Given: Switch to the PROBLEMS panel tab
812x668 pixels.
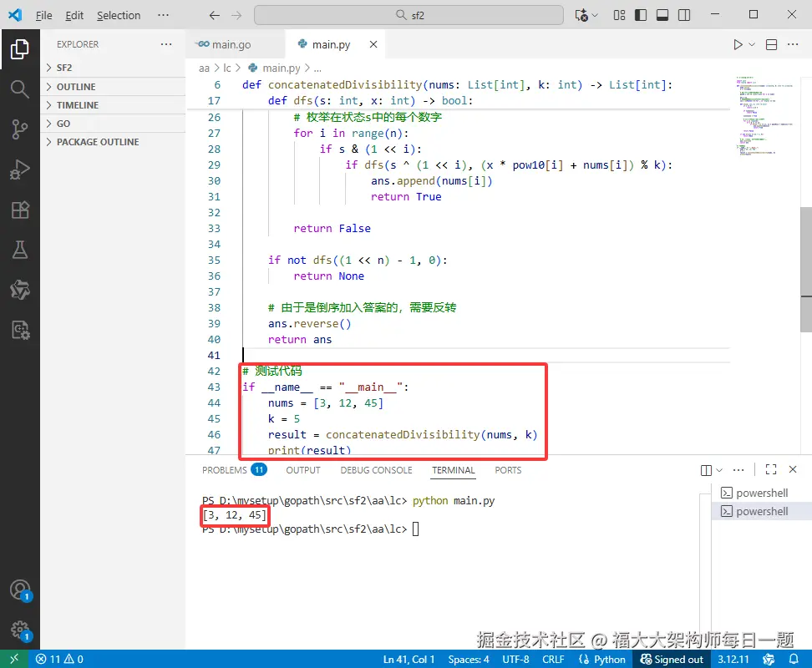Looking at the screenshot, I should [x=234, y=470].
